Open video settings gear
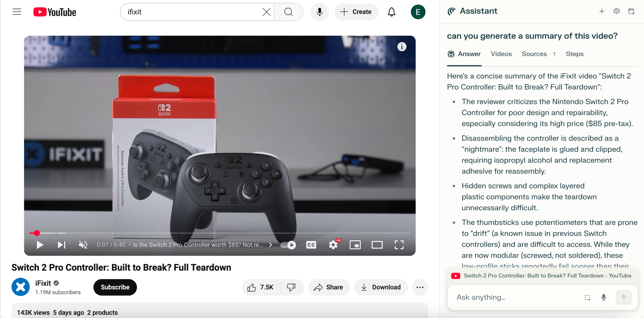Image resolution: width=644 pixels, height=318 pixels. click(333, 245)
